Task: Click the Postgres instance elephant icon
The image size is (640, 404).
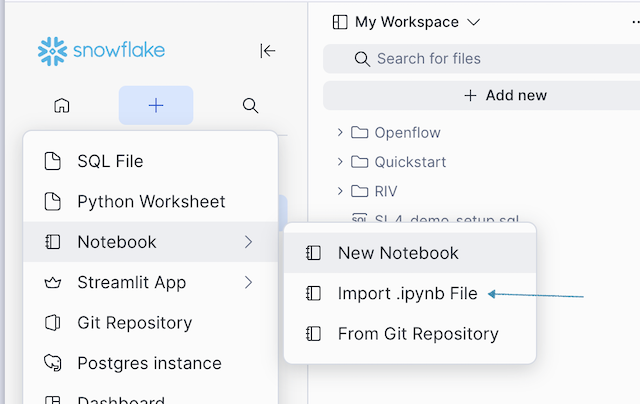Action: coord(54,363)
